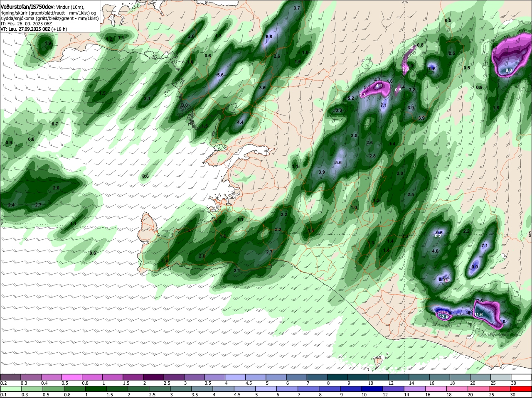
Task: Pick the white snow swatch after 30
Action: 522,377
